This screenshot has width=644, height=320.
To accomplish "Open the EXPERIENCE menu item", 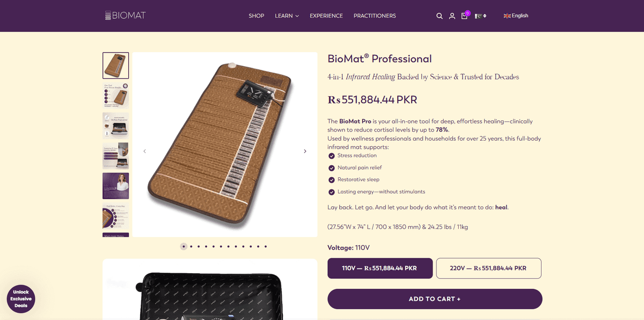I will [x=326, y=16].
